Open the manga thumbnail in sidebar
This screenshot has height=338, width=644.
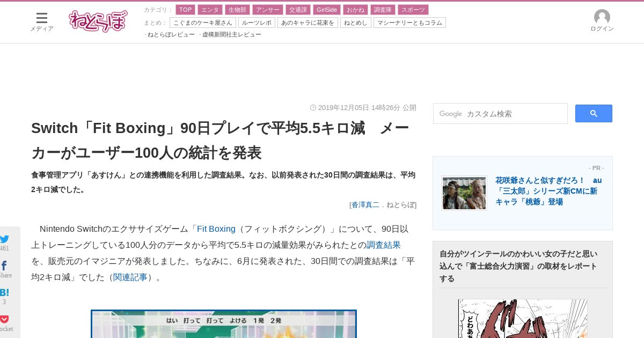click(523, 319)
